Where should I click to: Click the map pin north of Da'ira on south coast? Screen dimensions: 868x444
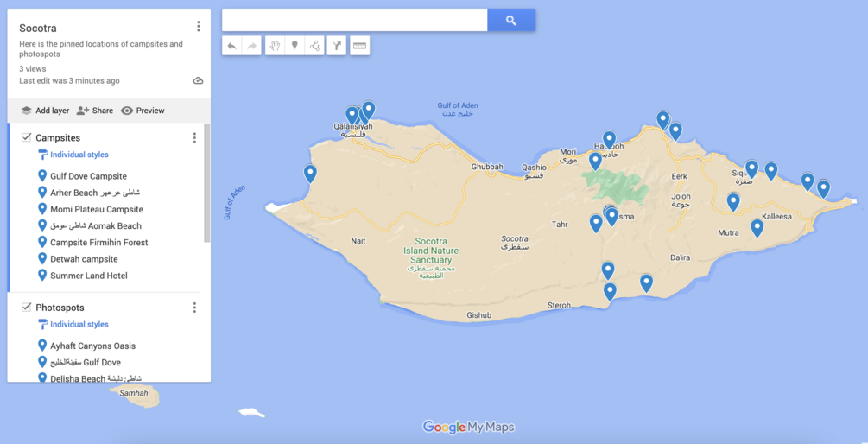click(647, 282)
